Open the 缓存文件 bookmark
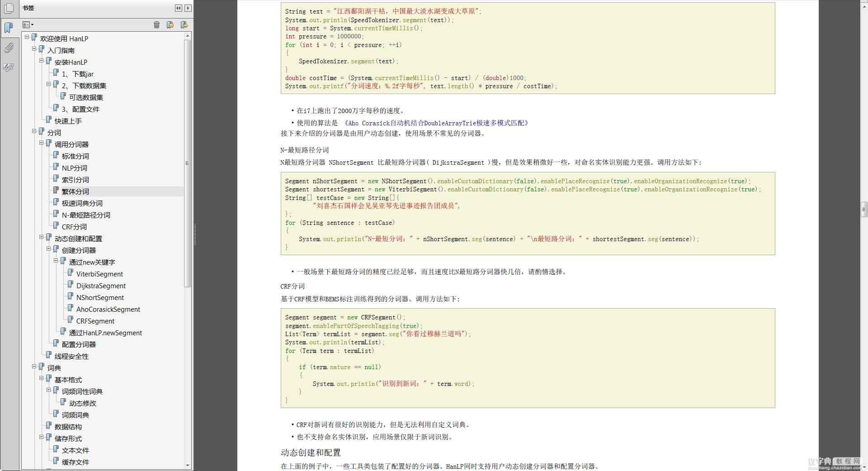Viewport: 868px width, 471px height. [x=75, y=462]
